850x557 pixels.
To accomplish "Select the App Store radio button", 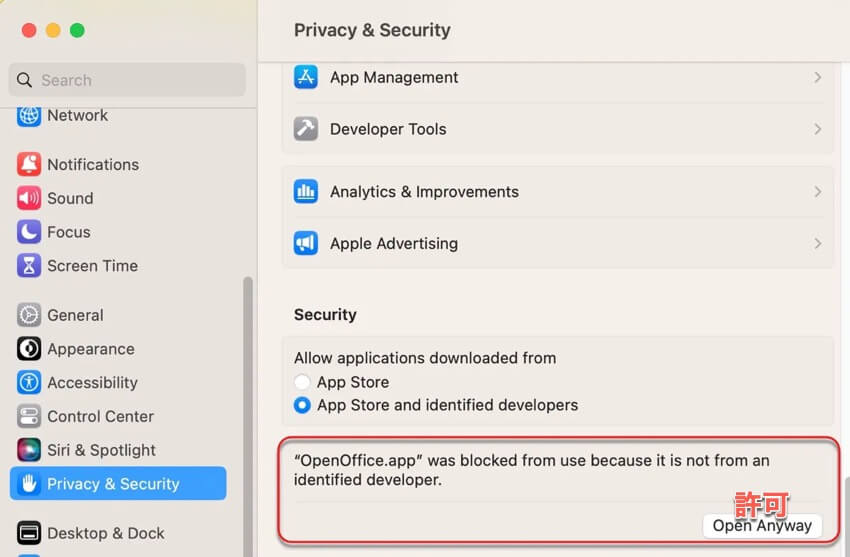I will tap(302, 382).
